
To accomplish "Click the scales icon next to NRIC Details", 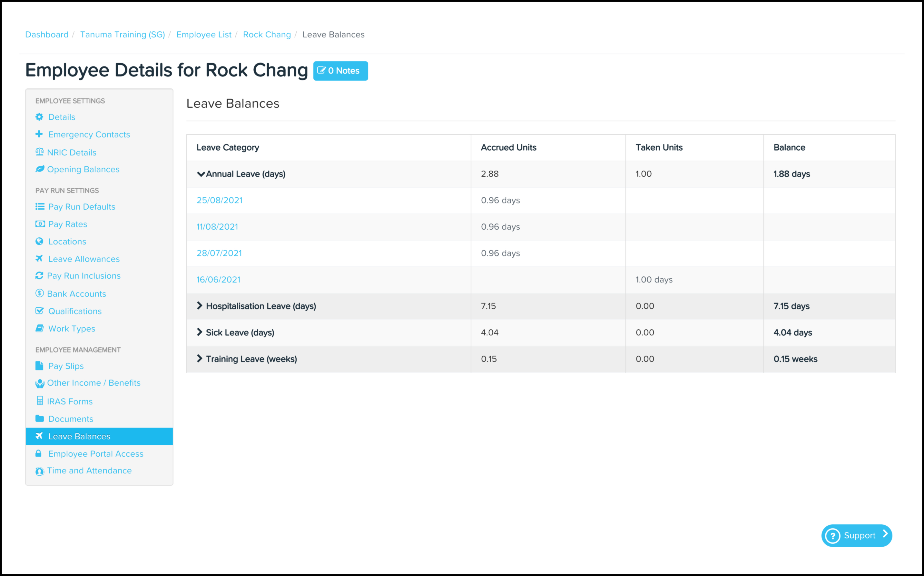I will [39, 152].
